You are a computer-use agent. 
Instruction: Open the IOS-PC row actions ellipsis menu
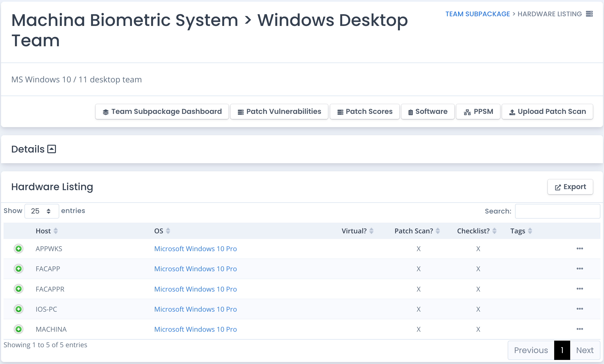[x=580, y=309]
